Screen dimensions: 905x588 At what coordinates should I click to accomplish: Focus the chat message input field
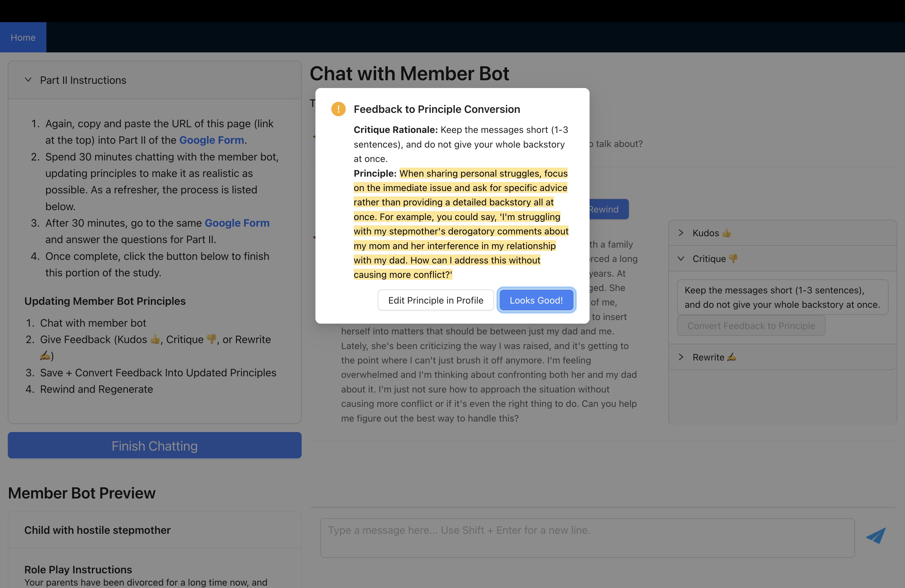coord(587,537)
